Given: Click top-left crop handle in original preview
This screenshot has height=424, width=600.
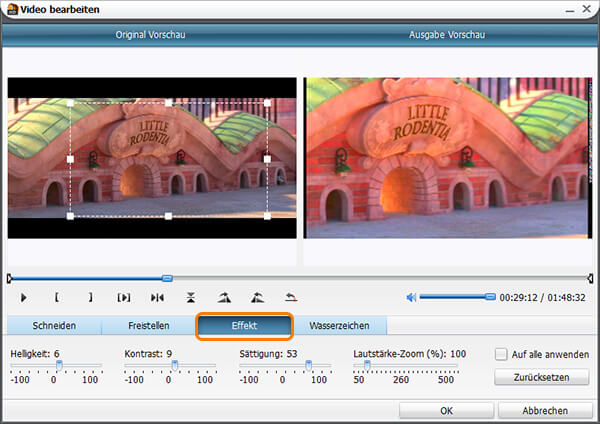Looking at the screenshot, I should click(70, 103).
